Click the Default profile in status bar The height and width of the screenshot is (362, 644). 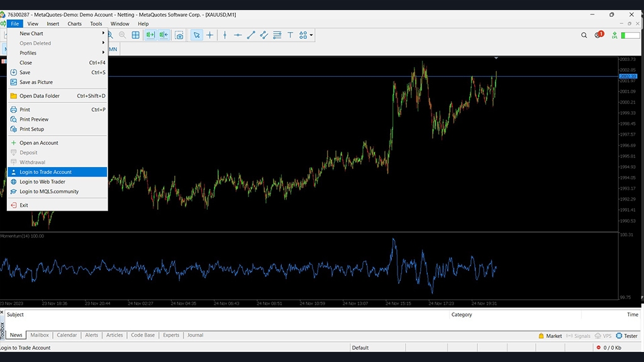click(x=360, y=348)
